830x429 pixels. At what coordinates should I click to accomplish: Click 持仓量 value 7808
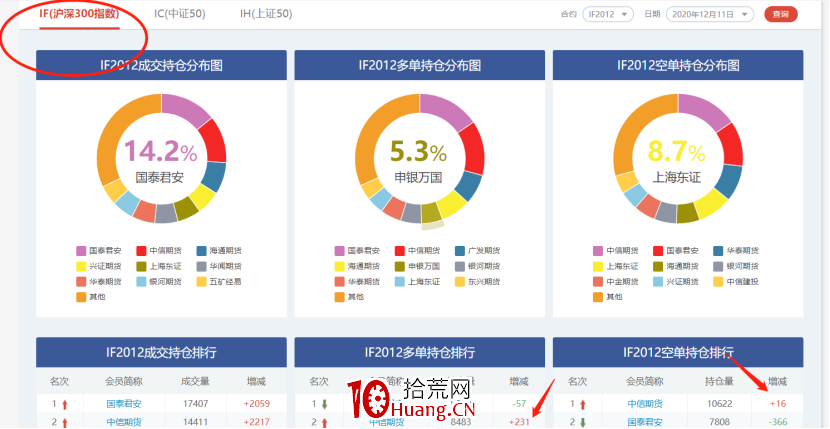[719, 422]
